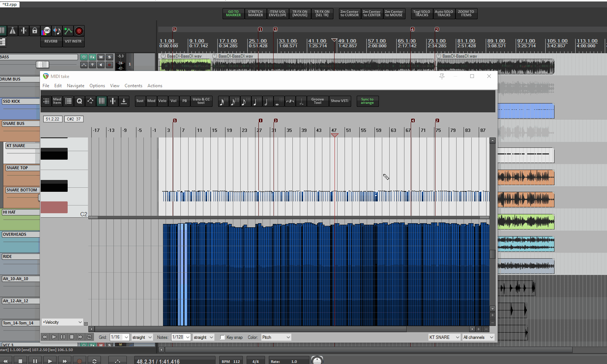Viewport: 607px width, 364px height.
Task: Click the Sync to arrange button
Action: point(367,101)
